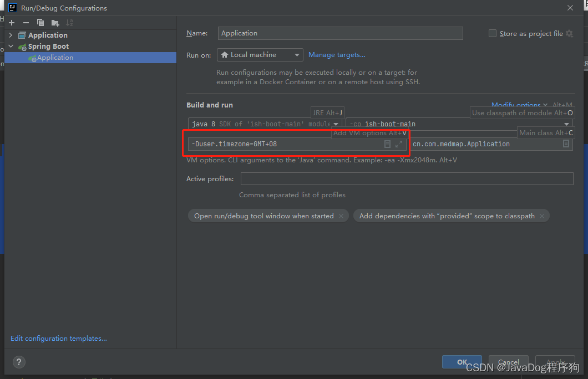
Task: Save configuration to new folder
Action: [x=55, y=23]
